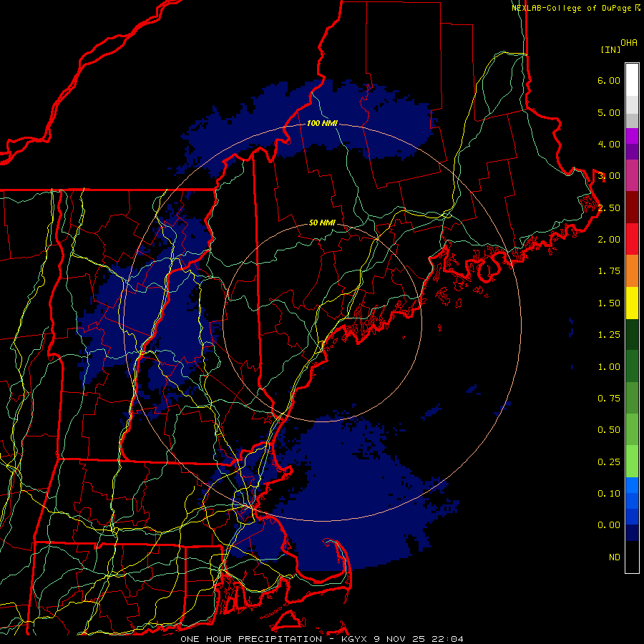Click the 1.00 legend value
The width and height of the screenshot is (644, 644).
pyautogui.click(x=609, y=367)
